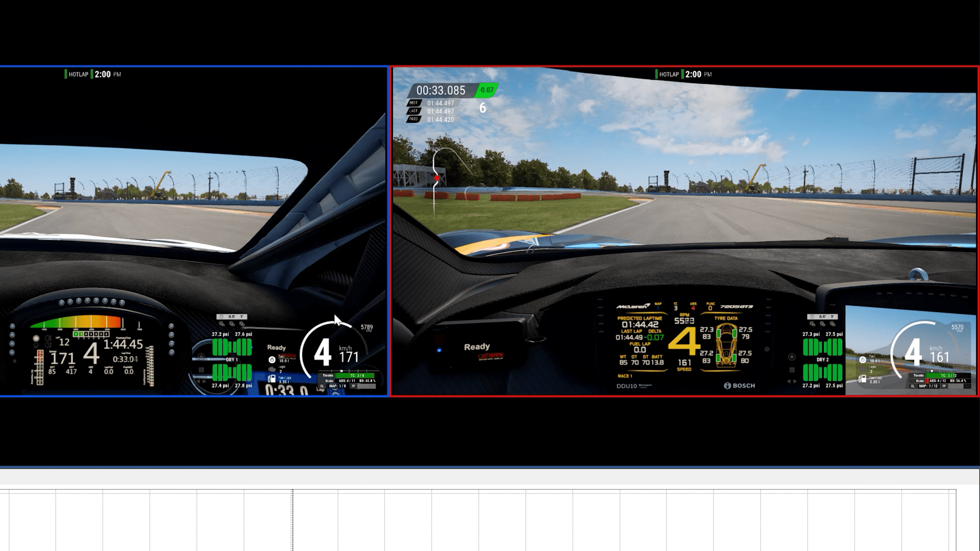Image resolution: width=980 pixels, height=551 pixels.
Task: Click the engine icon above the Laps counter
Action: pyautogui.click(x=272, y=369)
